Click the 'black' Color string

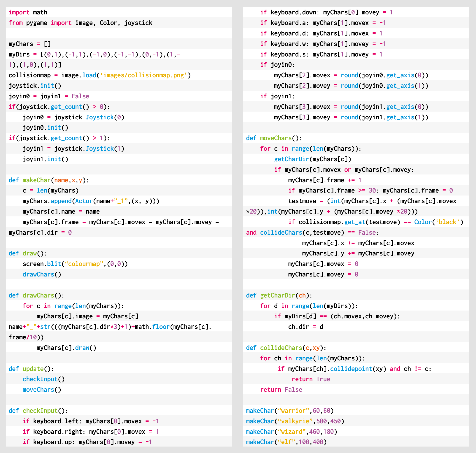click(x=447, y=222)
